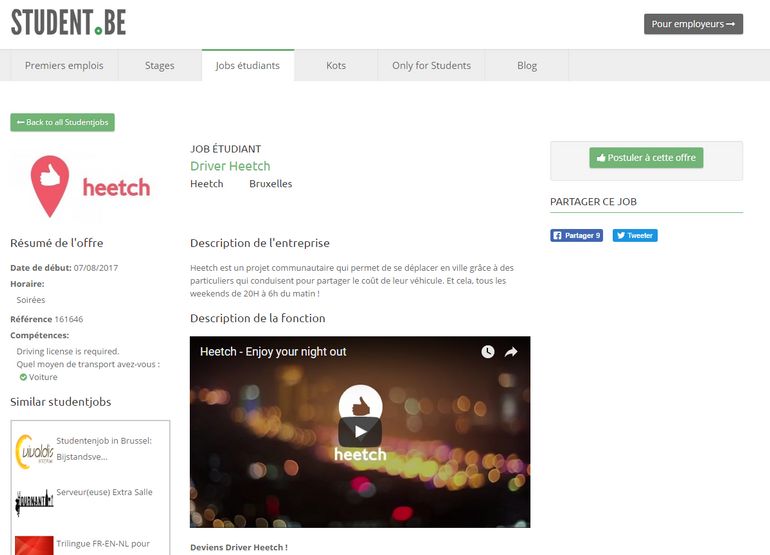Image resolution: width=770 pixels, height=555 pixels.
Task: Open the Only for Students tab
Action: tap(431, 65)
